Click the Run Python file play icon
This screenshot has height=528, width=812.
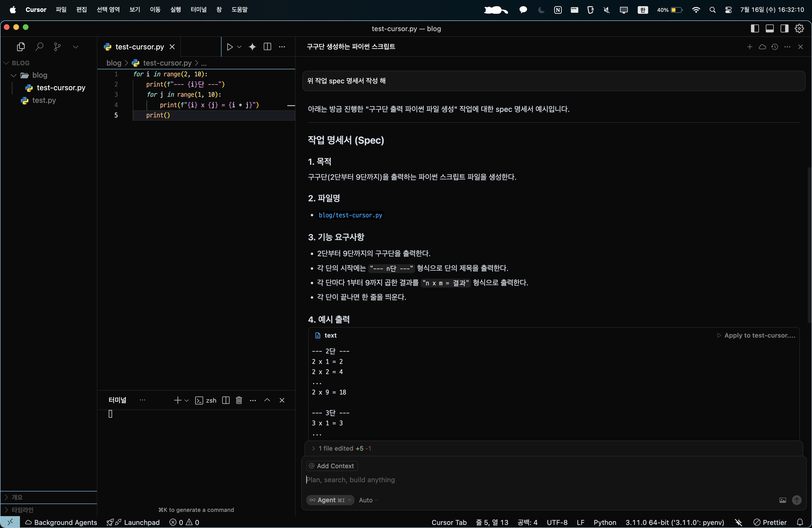point(230,47)
